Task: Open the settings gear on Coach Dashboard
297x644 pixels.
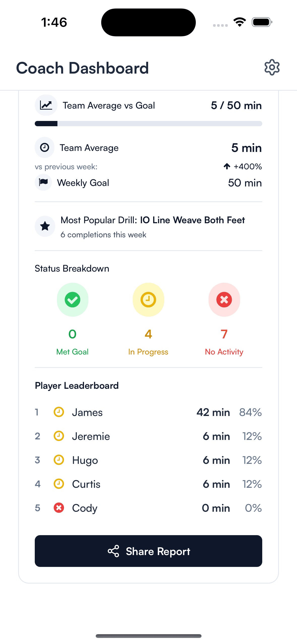Action: click(x=272, y=67)
